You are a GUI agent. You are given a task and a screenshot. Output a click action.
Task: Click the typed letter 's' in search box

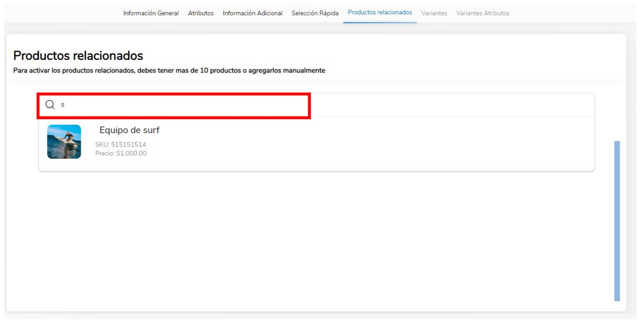pos(63,105)
